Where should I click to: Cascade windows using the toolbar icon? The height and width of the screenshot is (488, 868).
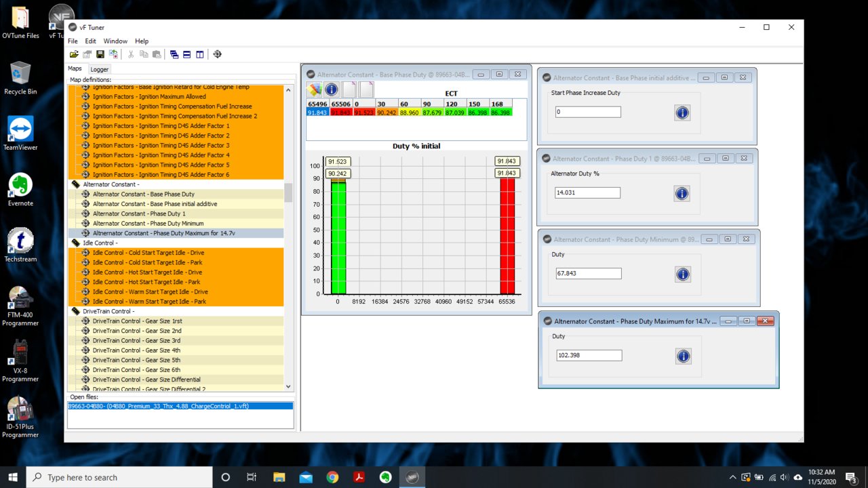tap(174, 54)
